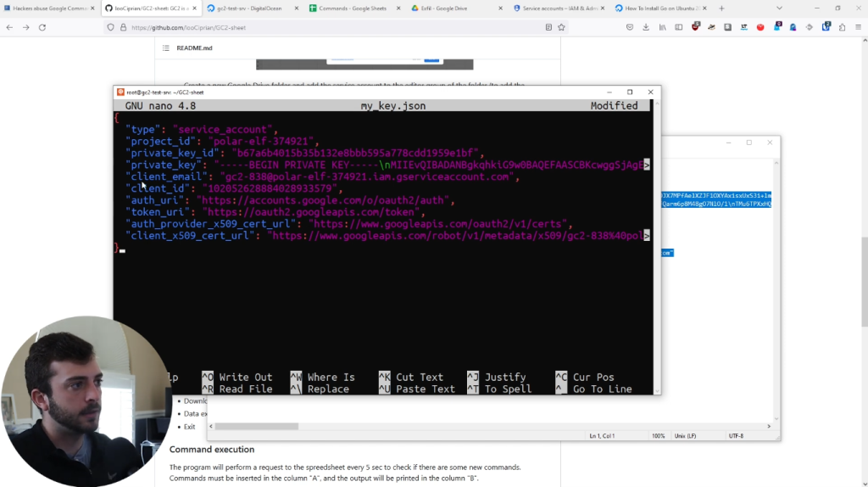Click right arrow of editor horizontal scrollbar
This screenshot has width=868, height=487.
(x=769, y=426)
